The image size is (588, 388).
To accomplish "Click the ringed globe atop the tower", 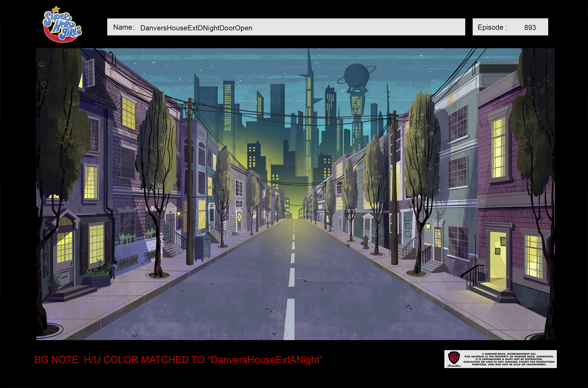I will click(356, 74).
